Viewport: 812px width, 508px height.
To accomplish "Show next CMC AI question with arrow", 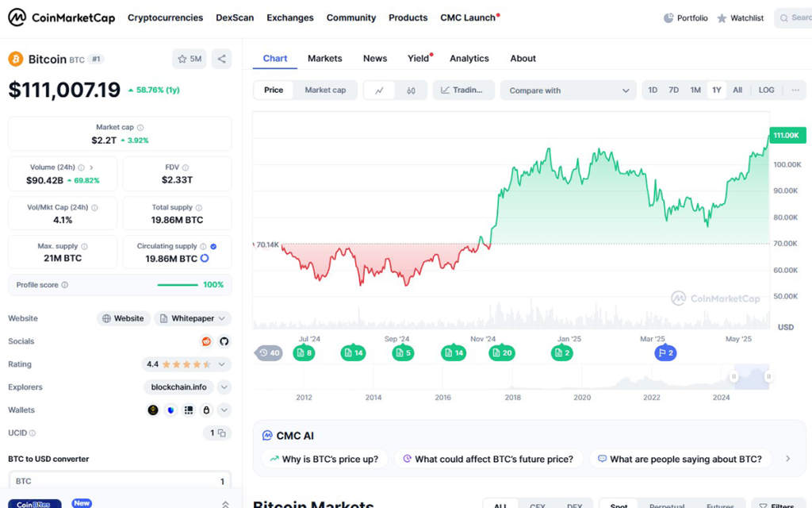I will click(x=787, y=459).
